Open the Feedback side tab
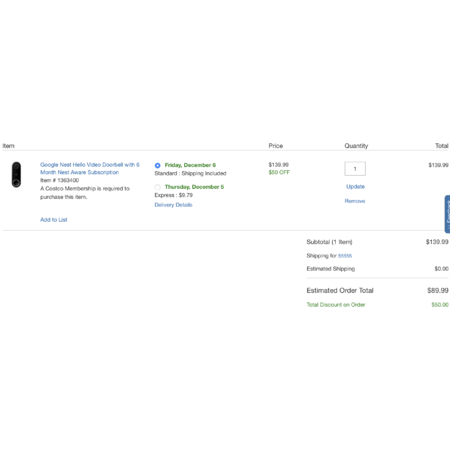The width and height of the screenshot is (450, 450). pyautogui.click(x=447, y=214)
